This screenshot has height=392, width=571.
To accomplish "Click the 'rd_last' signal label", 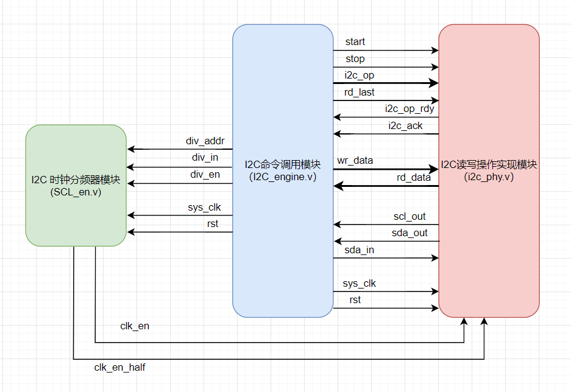I will [x=359, y=93].
